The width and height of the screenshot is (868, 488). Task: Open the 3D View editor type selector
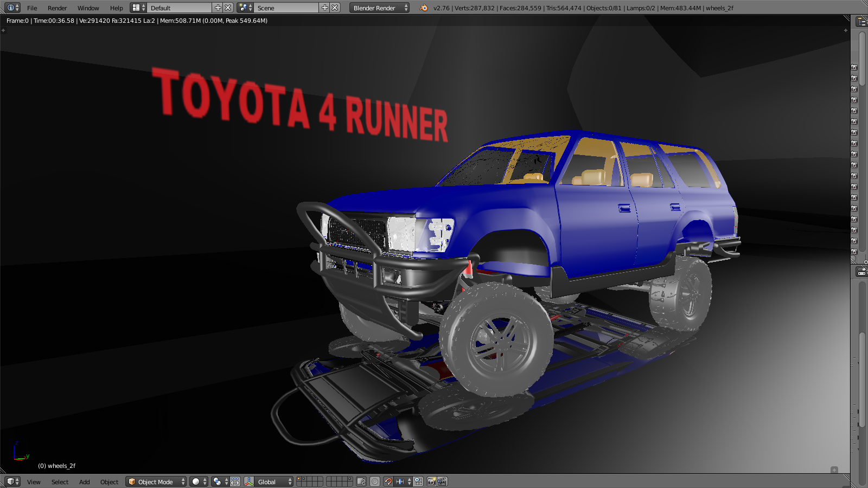[x=12, y=481]
